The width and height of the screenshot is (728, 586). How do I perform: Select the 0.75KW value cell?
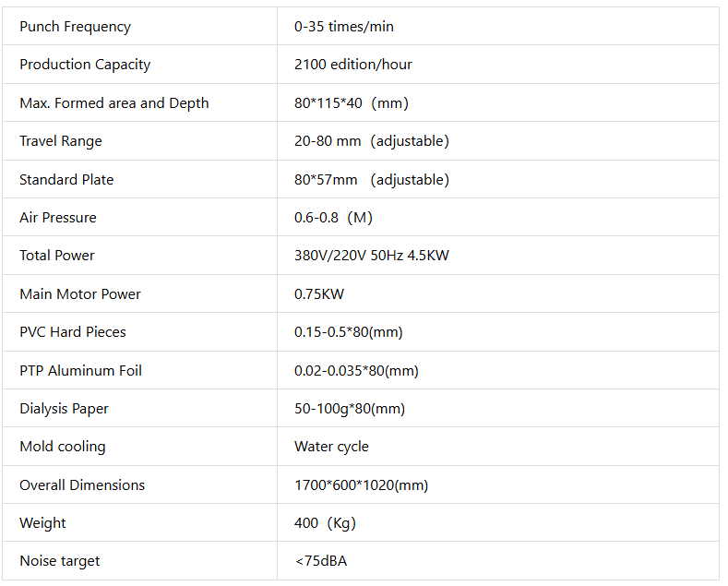click(x=319, y=294)
